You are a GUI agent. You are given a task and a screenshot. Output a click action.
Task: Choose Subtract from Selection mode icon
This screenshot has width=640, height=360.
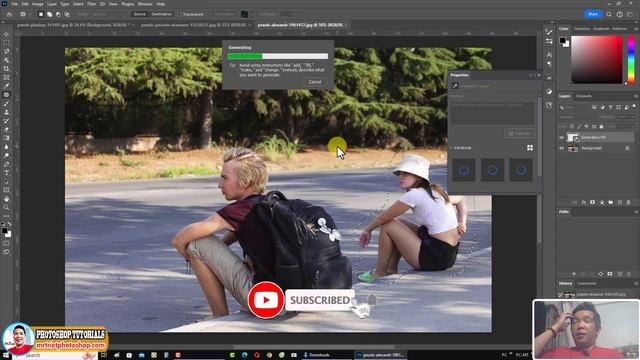tap(58, 14)
